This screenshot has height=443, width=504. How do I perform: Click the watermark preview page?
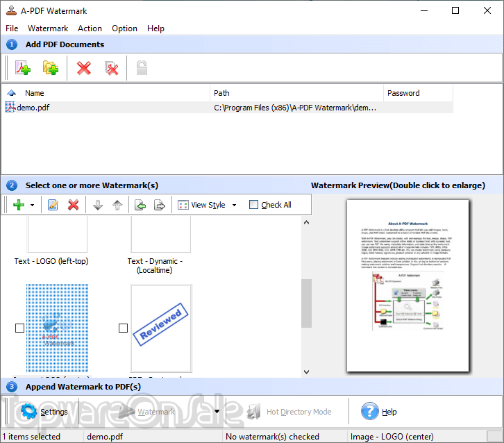tap(408, 285)
